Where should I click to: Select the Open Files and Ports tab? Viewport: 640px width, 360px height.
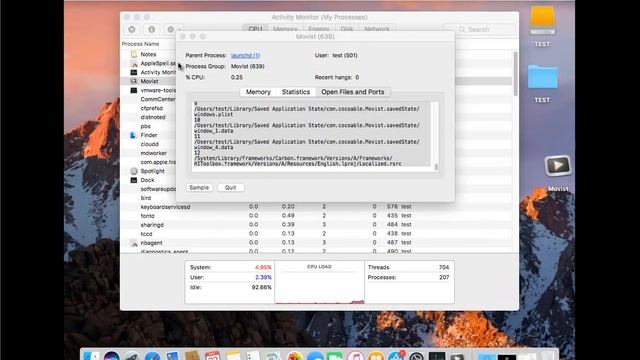(353, 92)
